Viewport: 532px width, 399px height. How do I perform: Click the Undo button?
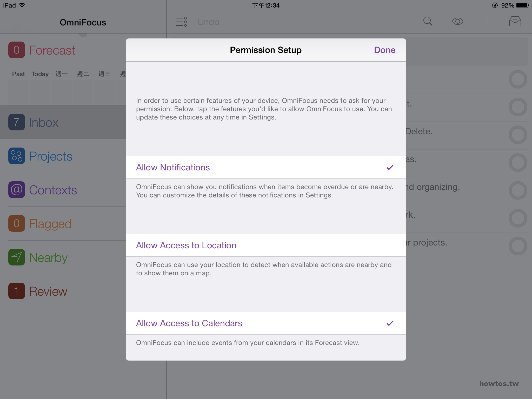208,22
